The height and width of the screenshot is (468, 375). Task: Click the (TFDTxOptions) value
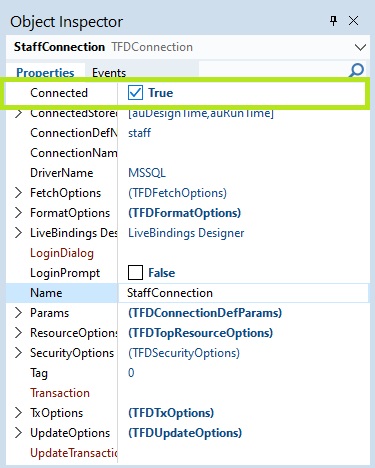(171, 413)
